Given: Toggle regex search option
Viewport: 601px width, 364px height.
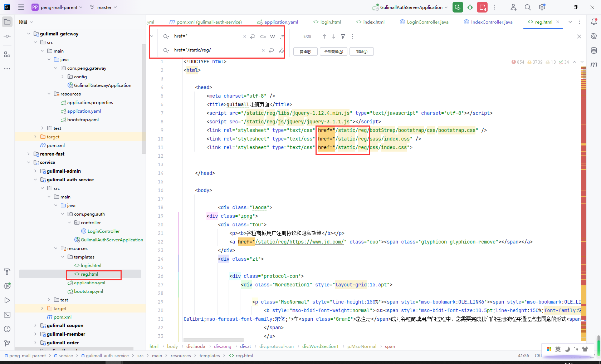Looking at the screenshot, I should point(282,36).
